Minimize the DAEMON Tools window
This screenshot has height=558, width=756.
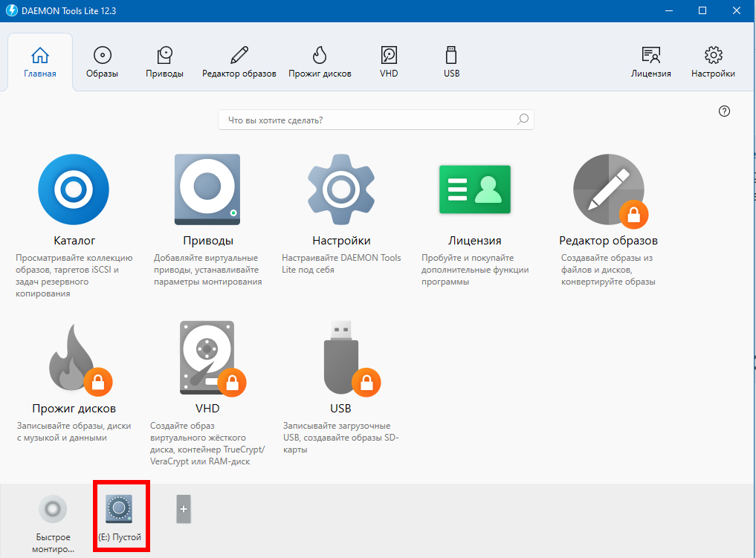coord(669,10)
